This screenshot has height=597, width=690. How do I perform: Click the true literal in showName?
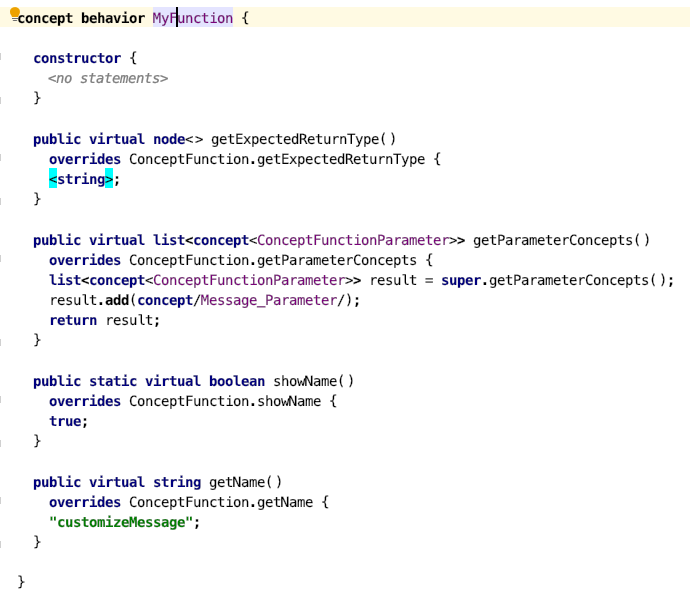coord(65,421)
